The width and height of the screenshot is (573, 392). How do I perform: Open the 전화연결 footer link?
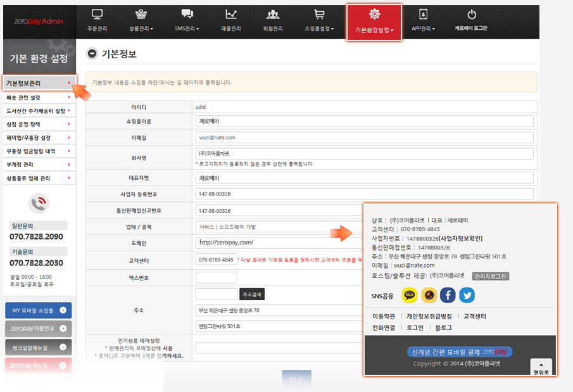[x=384, y=327]
